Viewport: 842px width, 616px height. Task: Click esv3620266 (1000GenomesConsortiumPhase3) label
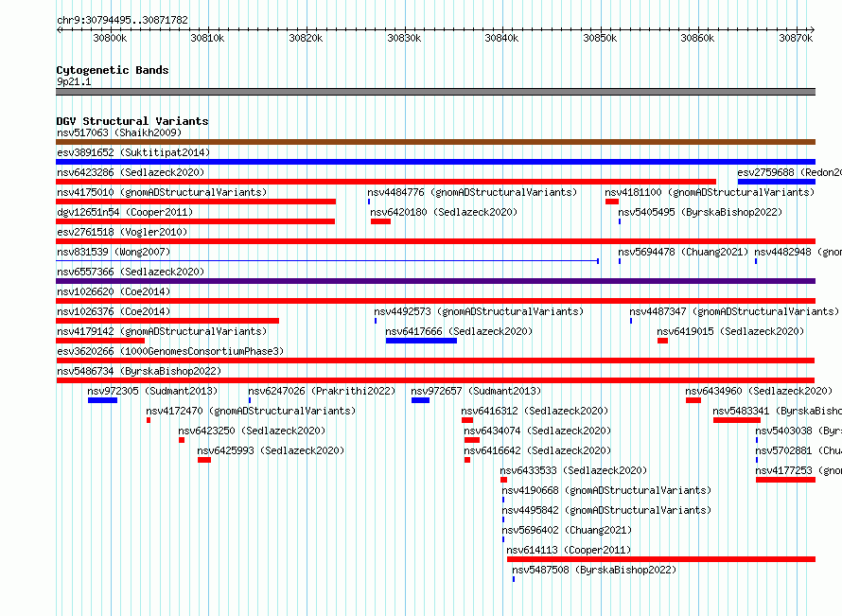170,351
